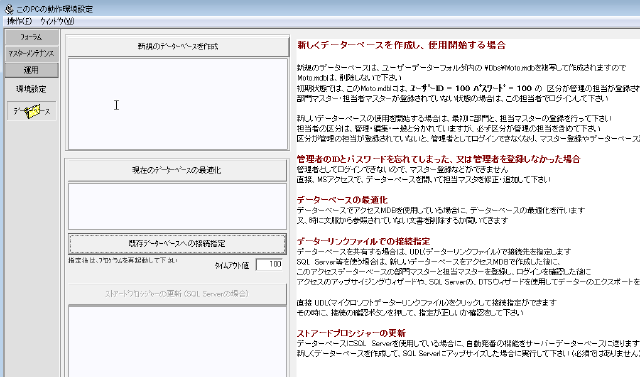Click line 直接、MSアクセスで、データーベースを開いて
Screen dimensions: 640x377
pyautogui.click(x=424, y=180)
